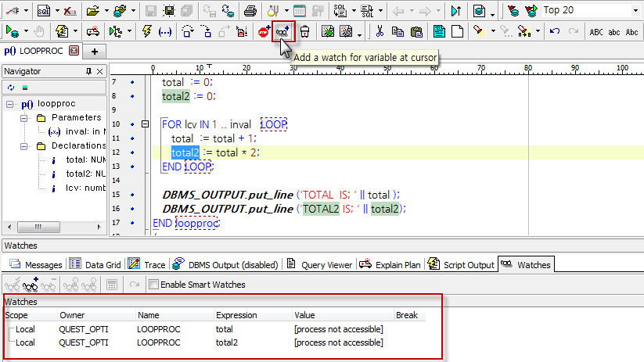Click the undo arrow icon

point(554,31)
